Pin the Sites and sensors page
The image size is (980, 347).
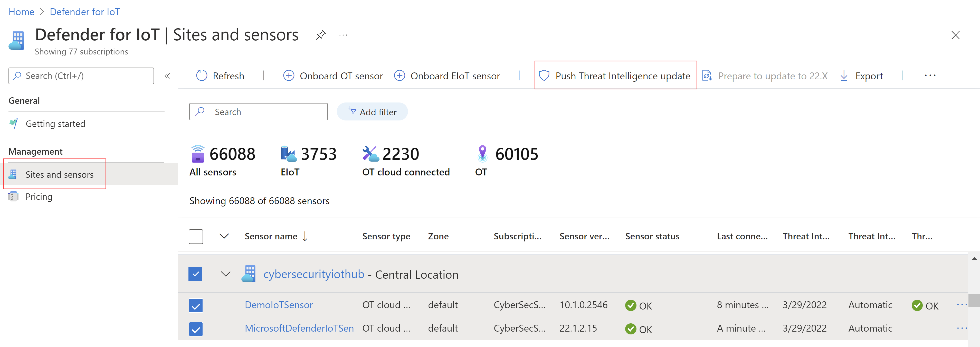[x=321, y=35]
